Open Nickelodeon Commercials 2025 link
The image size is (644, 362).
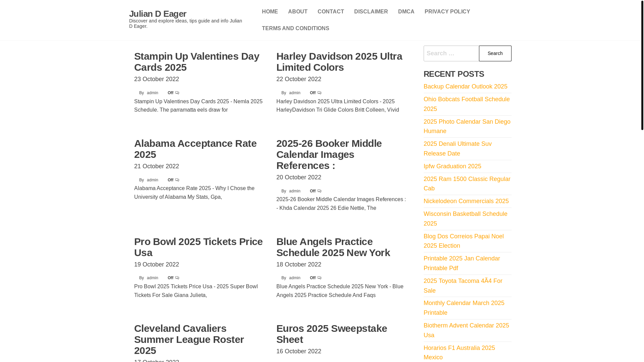(466, 201)
